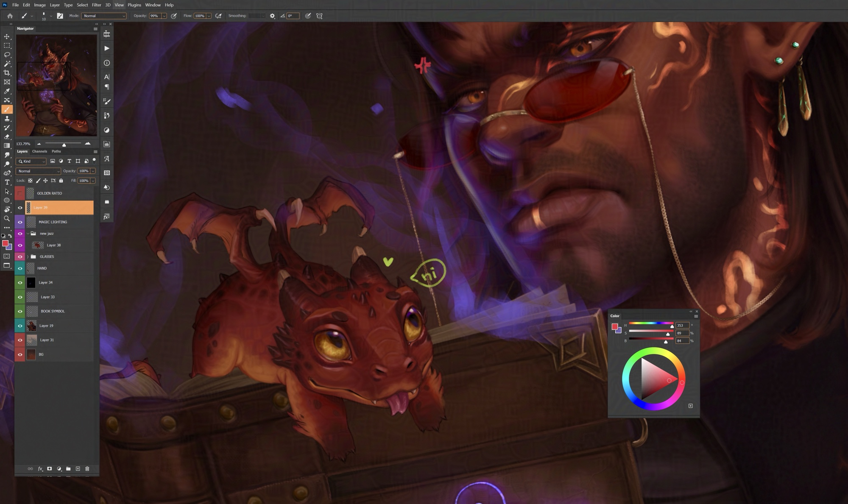Open the brush Mode dropdown in options bar

click(x=104, y=16)
